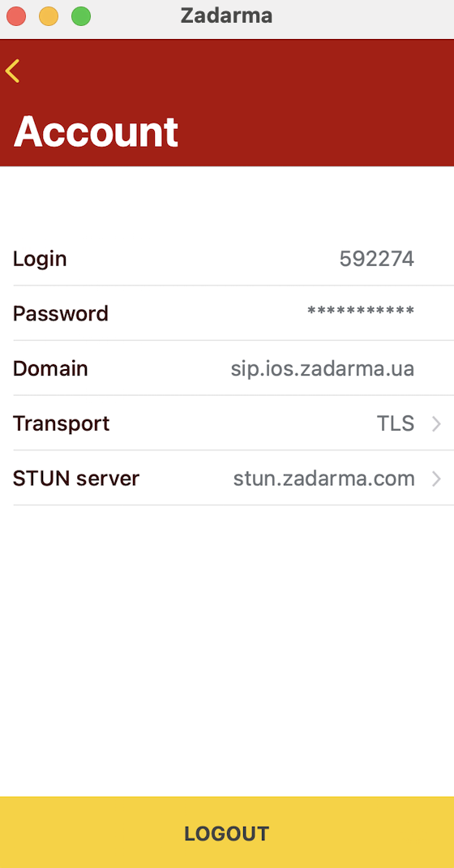
Task: Close the Zadarma window
Action: pyautogui.click(x=16, y=16)
